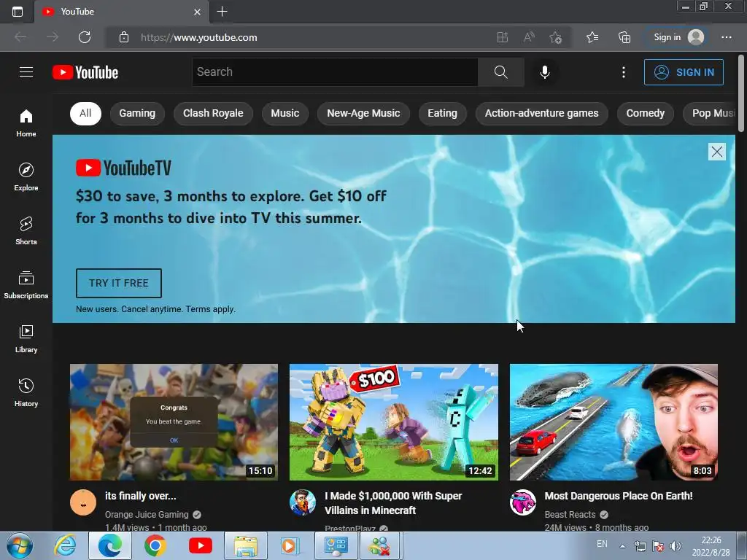Open the browser apps icon in the address bar
Image resolution: width=747 pixels, height=560 pixels.
tap(502, 37)
